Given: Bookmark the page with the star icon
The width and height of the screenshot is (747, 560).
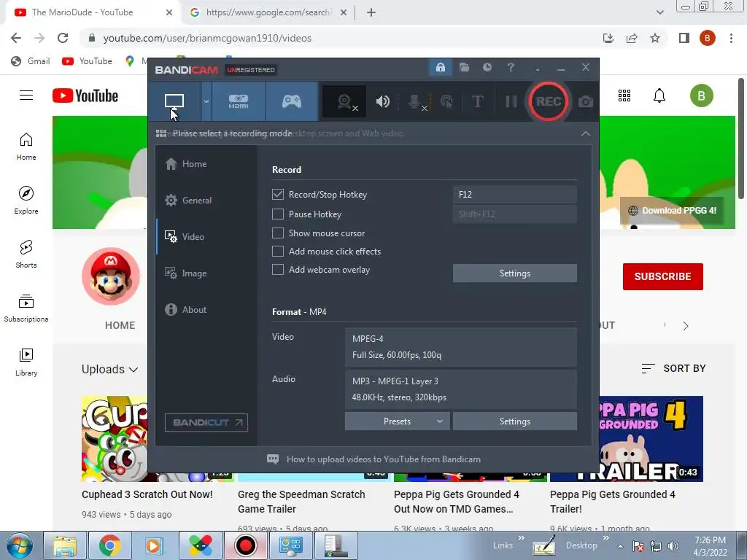Looking at the screenshot, I should coord(655,38).
